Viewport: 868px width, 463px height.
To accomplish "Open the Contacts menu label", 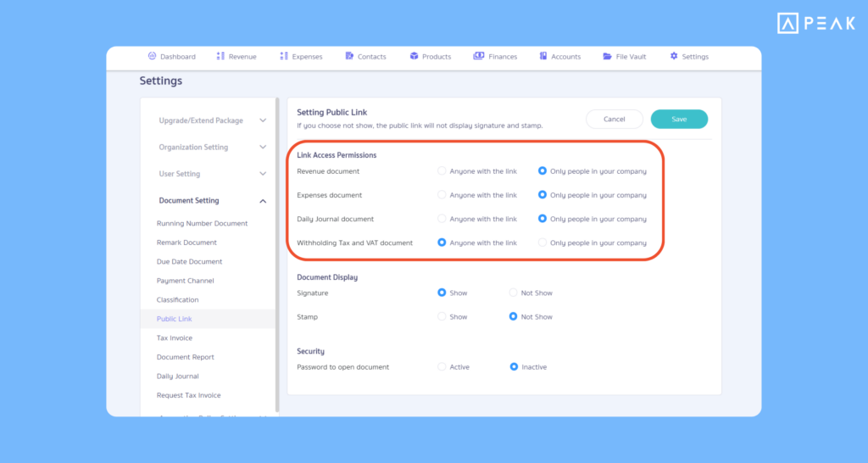I will (x=372, y=57).
